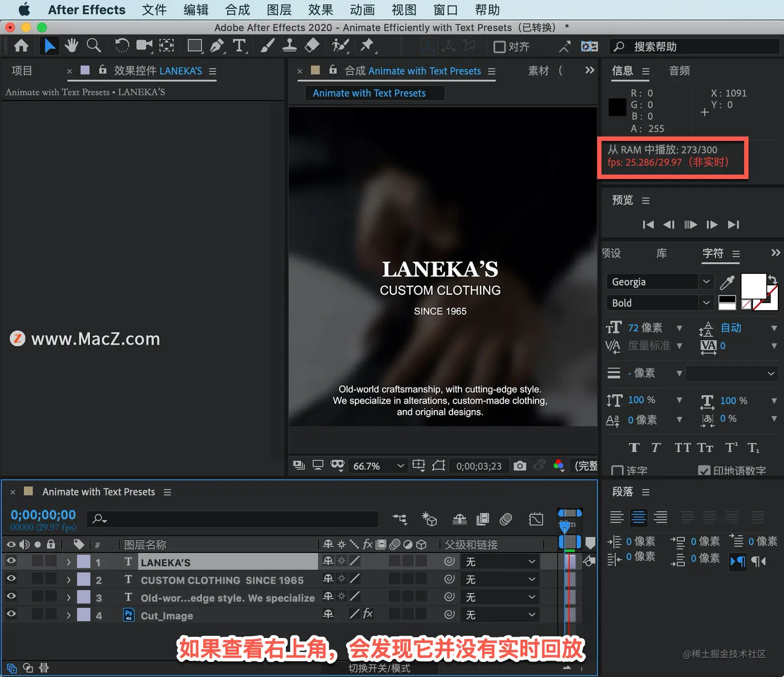The height and width of the screenshot is (677, 784).
Task: Open composition mini-flowchart in timeline
Action: [400, 519]
